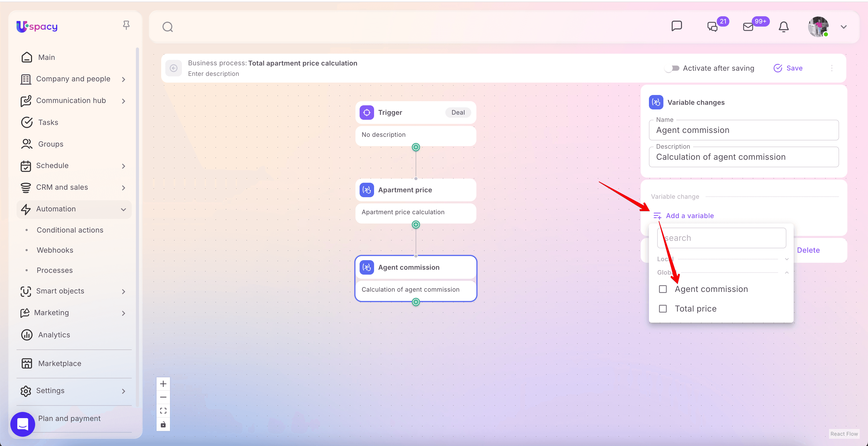Click the Delete button

click(x=808, y=250)
